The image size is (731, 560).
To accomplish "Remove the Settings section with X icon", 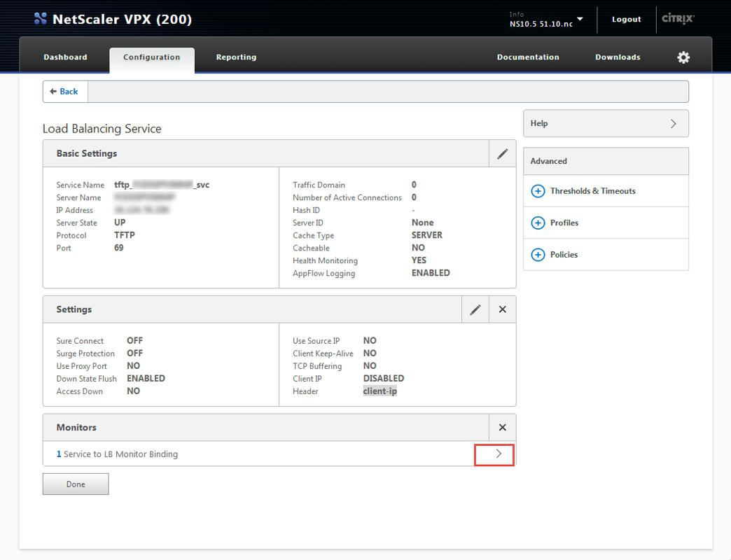I will click(x=502, y=309).
